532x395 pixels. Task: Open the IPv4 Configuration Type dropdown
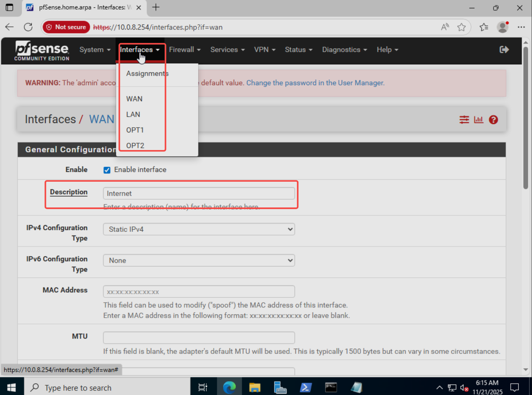pos(199,229)
